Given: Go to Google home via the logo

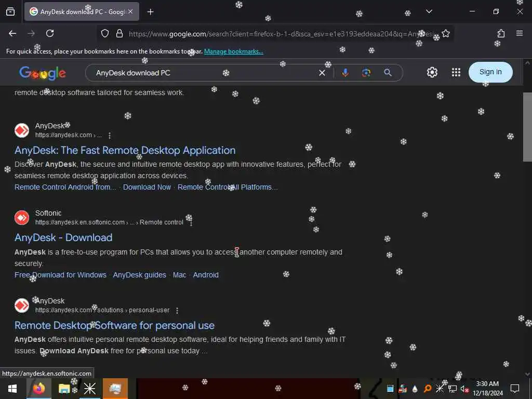Looking at the screenshot, I should [43, 73].
